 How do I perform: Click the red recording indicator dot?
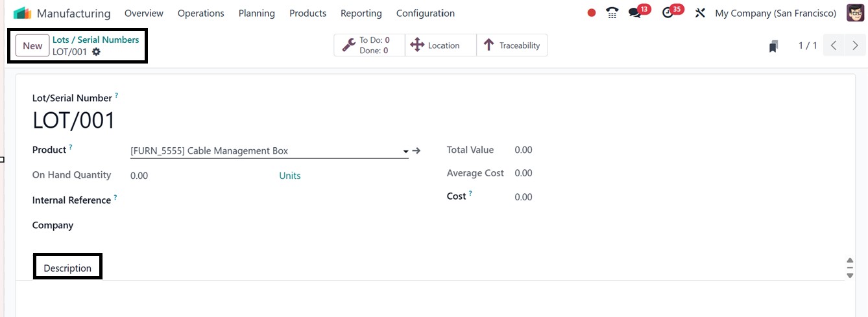tap(591, 13)
